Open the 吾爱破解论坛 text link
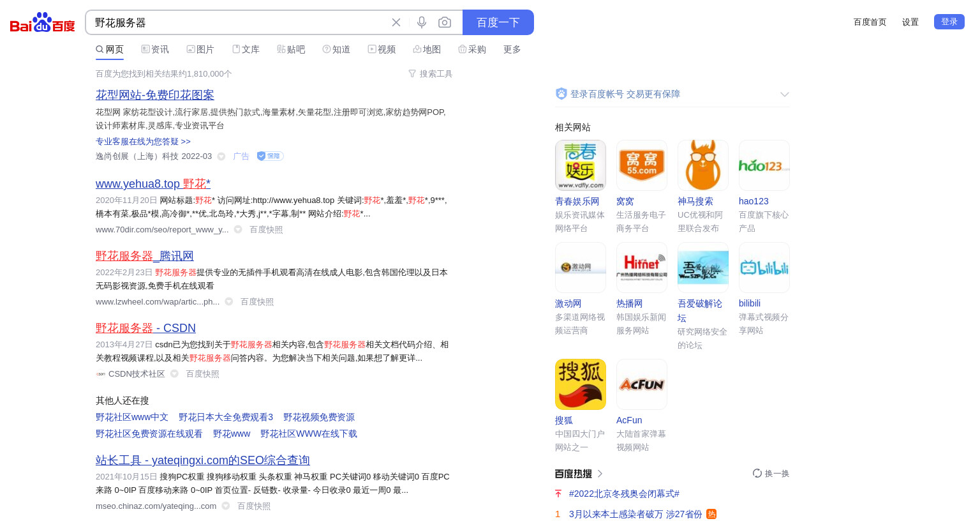Screen dimensions: 980x521 click(x=700, y=310)
